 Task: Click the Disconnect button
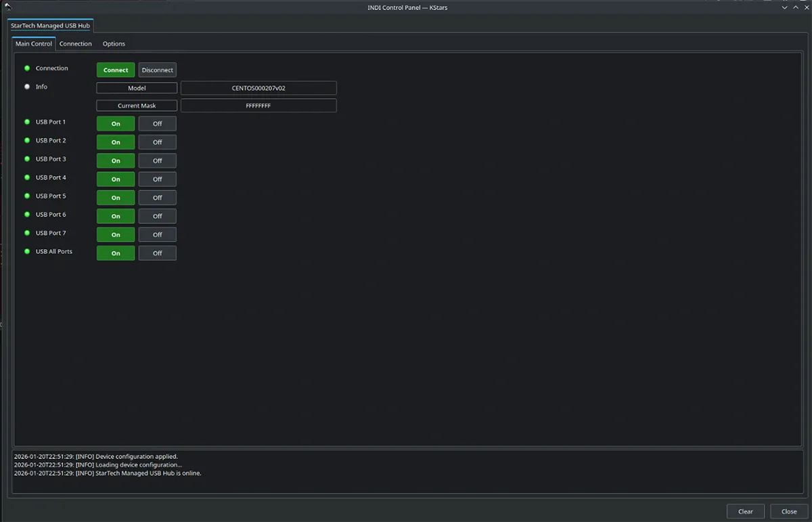coord(158,70)
